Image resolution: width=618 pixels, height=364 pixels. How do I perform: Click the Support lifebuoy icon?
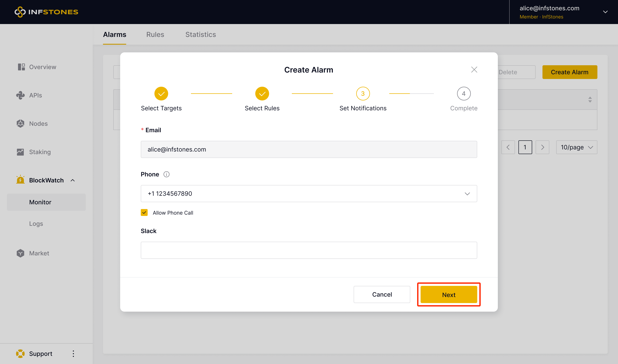click(x=20, y=353)
